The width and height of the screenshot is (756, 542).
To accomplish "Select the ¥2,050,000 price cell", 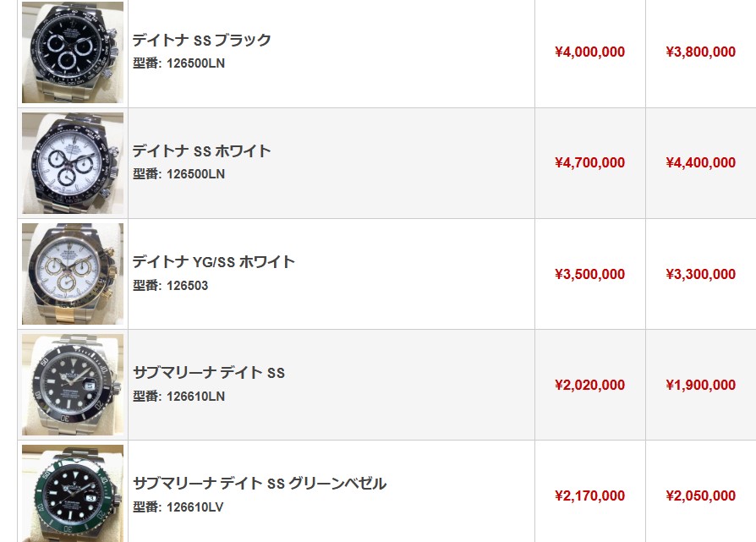I will point(700,495).
